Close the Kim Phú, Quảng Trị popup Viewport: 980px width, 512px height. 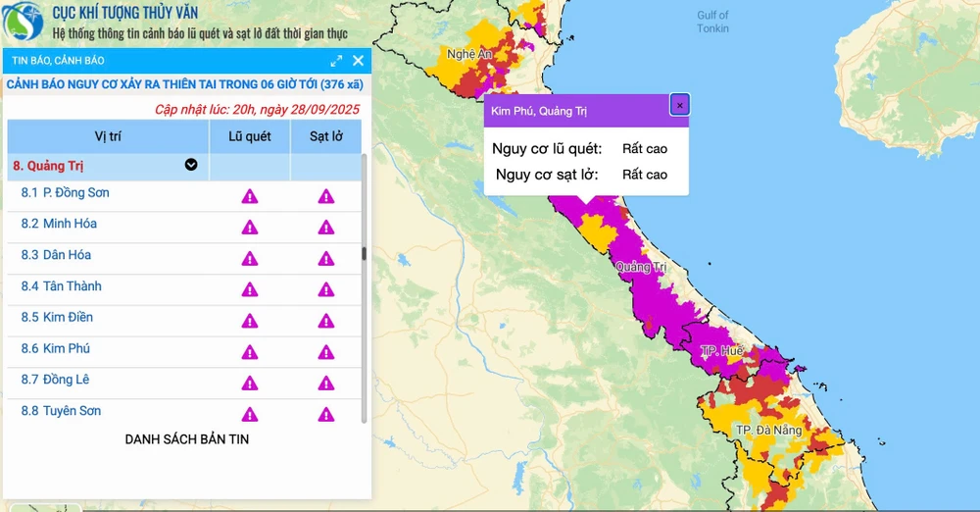[679, 105]
